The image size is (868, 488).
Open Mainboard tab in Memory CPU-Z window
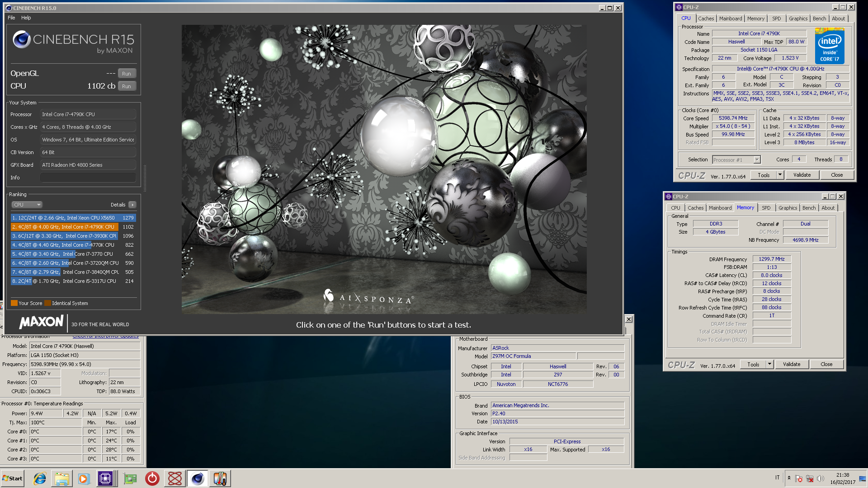coord(720,208)
